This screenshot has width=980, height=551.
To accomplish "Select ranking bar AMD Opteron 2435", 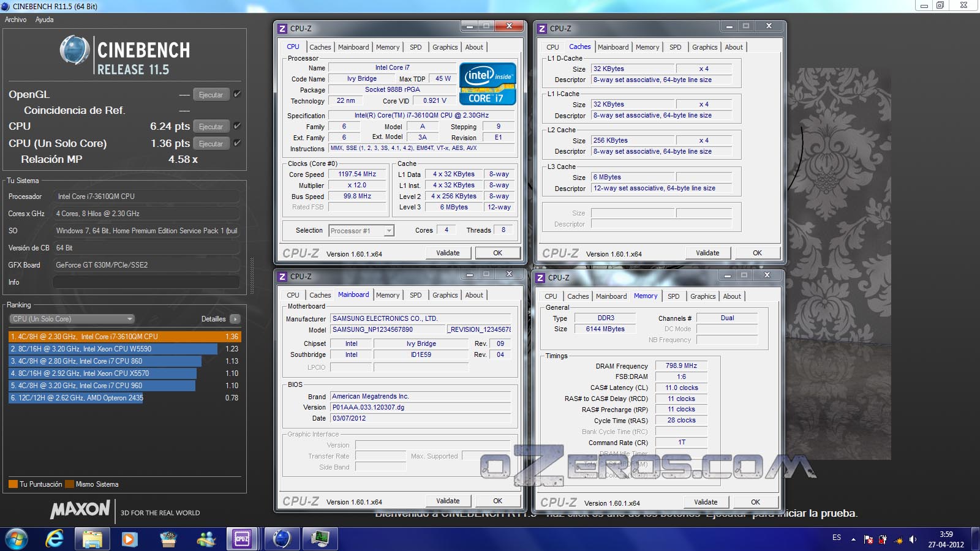I will [76, 398].
